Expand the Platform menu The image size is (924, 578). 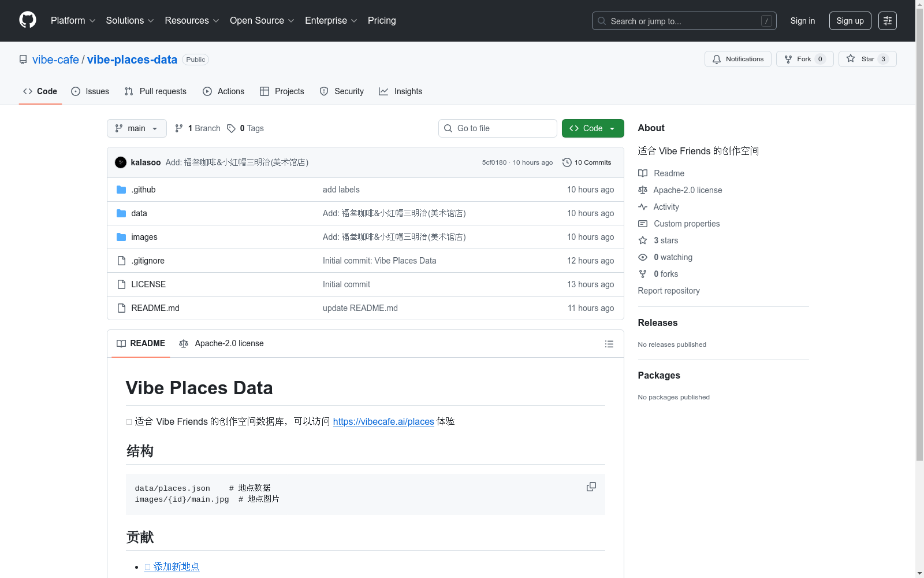pos(73,20)
